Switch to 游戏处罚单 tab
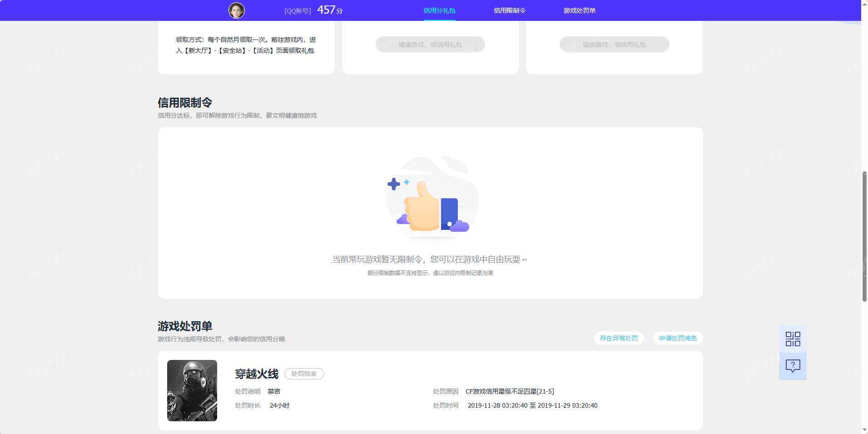This screenshot has height=434, width=868. click(x=580, y=10)
